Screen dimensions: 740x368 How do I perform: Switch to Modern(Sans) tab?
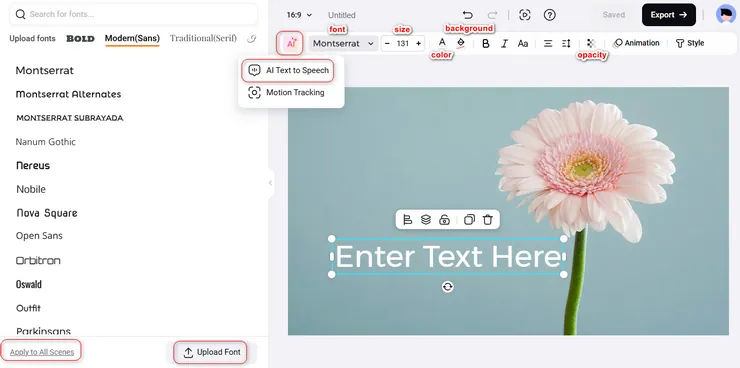[x=132, y=38]
